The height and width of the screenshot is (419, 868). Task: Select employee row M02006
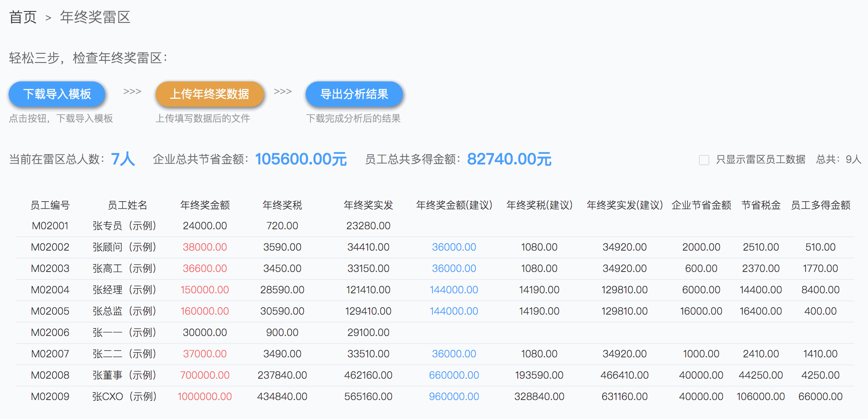tap(50, 332)
